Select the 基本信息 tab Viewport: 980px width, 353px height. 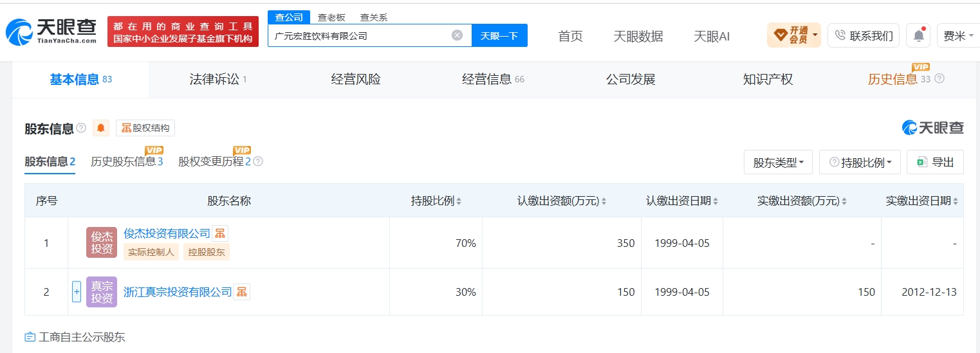[80, 79]
